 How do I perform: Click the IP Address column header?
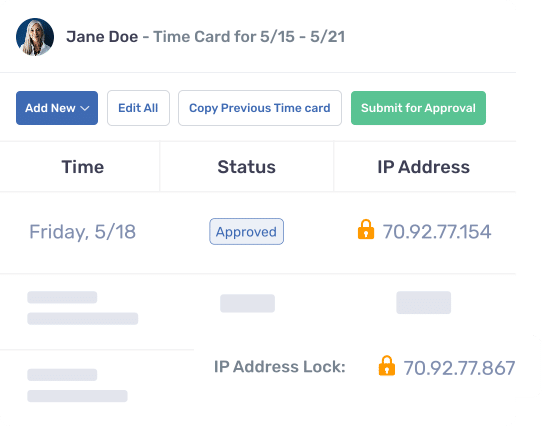click(x=423, y=167)
